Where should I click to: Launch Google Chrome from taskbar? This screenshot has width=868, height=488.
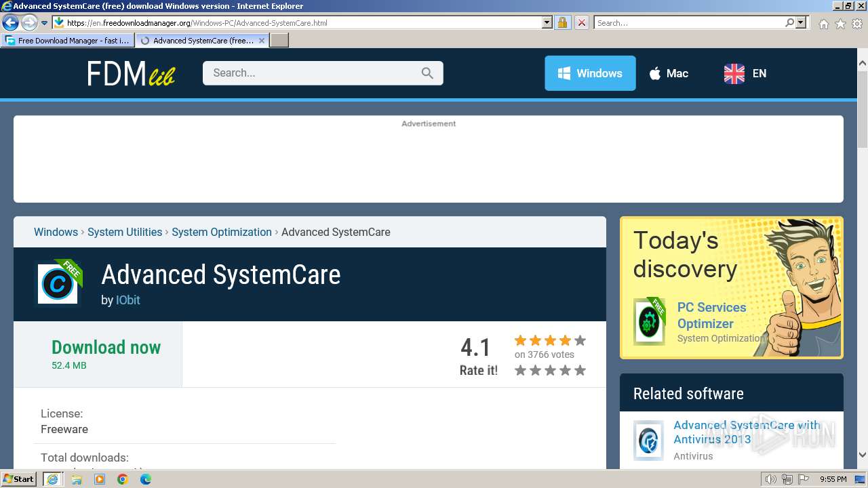(x=123, y=479)
